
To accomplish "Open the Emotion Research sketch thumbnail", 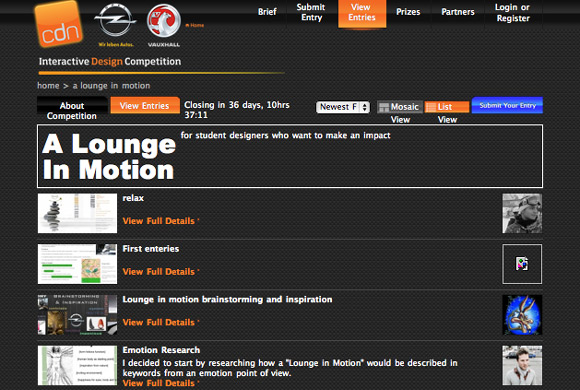I will [77, 366].
